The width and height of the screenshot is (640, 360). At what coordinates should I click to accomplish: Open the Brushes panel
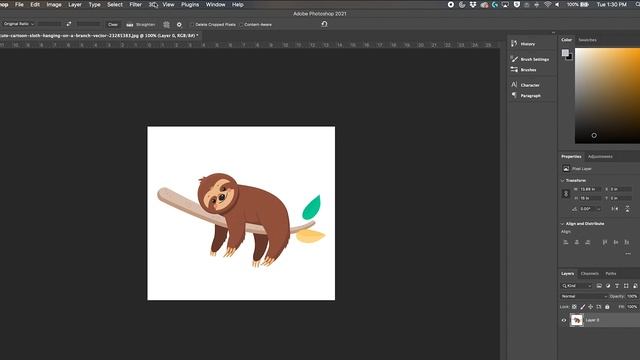pos(524,70)
